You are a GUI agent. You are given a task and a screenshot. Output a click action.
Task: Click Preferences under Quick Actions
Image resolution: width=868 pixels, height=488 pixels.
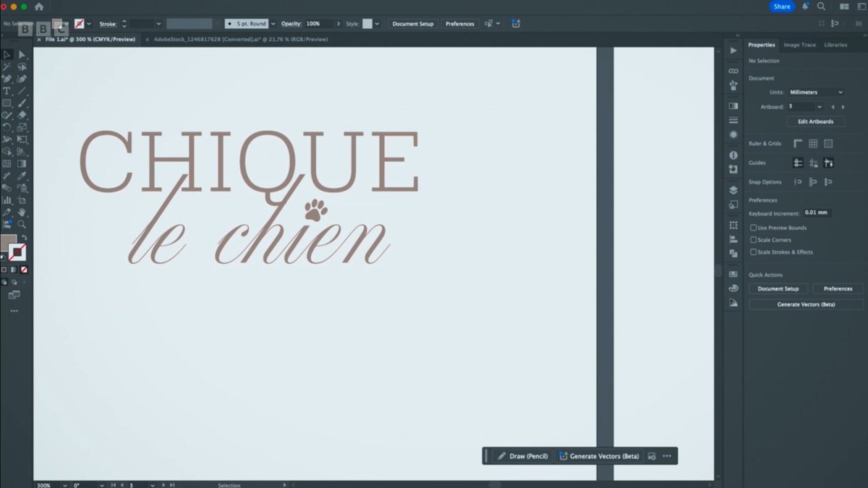(x=838, y=288)
